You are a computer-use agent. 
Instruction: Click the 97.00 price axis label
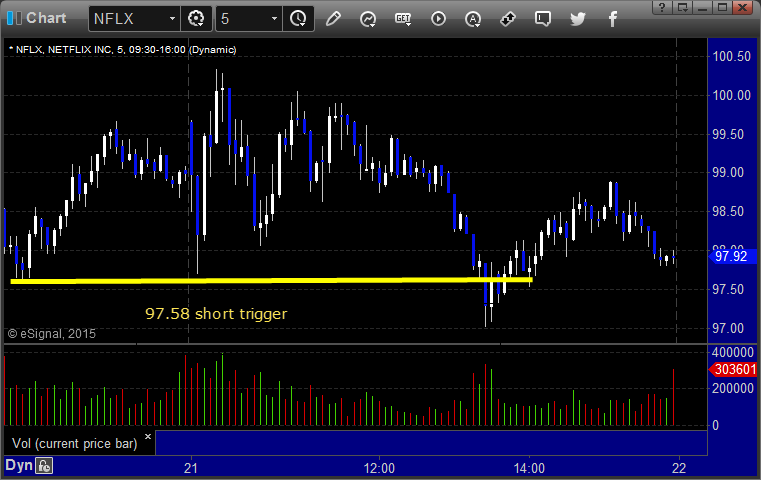tap(728, 329)
